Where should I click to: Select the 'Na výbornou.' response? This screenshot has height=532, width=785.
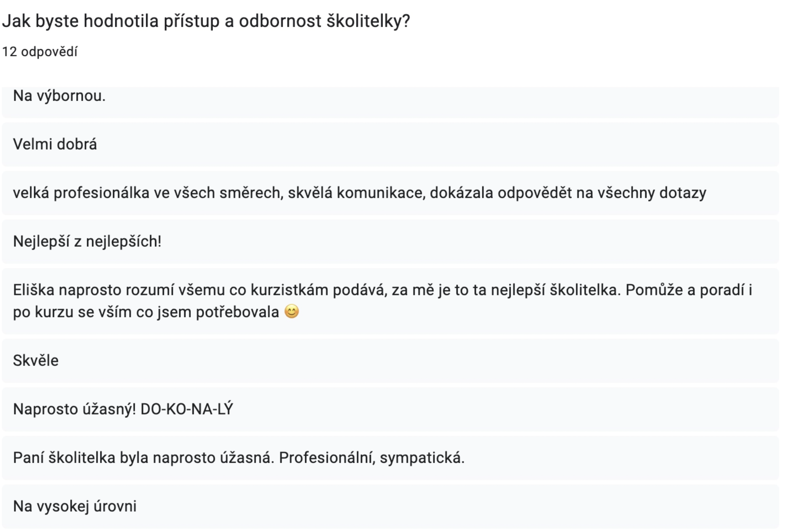[391, 102]
